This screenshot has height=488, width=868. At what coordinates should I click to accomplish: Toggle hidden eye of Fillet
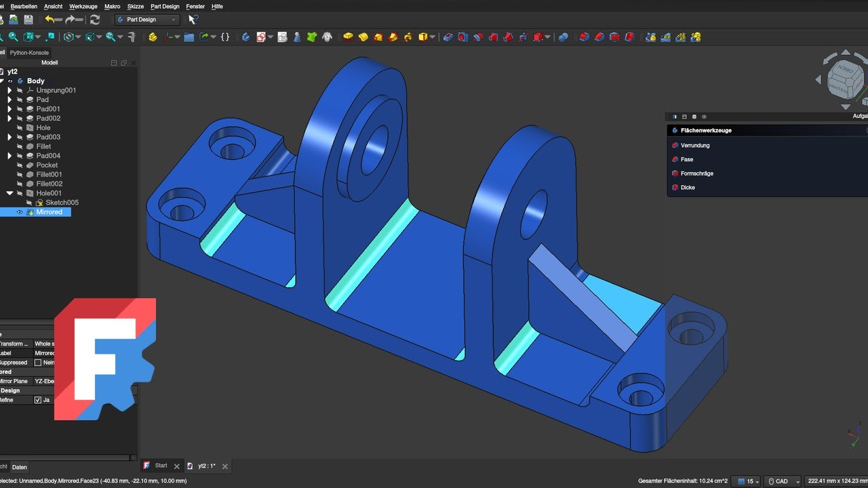click(x=20, y=146)
